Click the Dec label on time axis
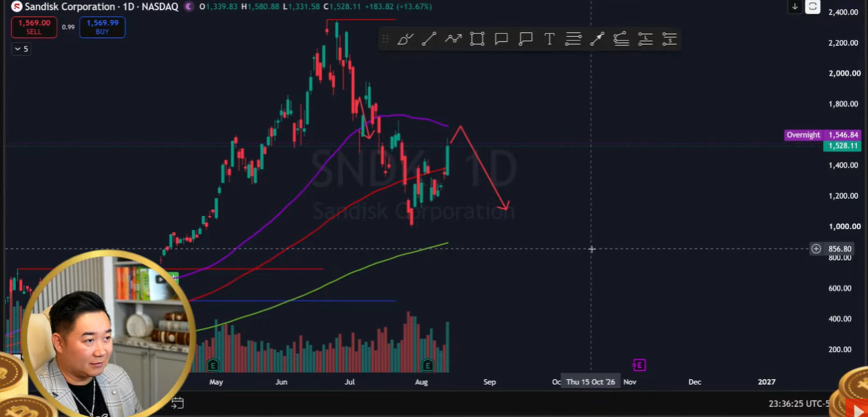Screen dimensions: 868x417 (x=695, y=382)
